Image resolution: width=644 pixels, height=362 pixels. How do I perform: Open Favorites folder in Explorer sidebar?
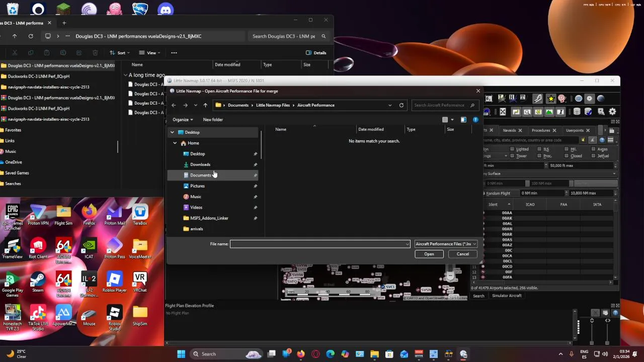click(13, 130)
